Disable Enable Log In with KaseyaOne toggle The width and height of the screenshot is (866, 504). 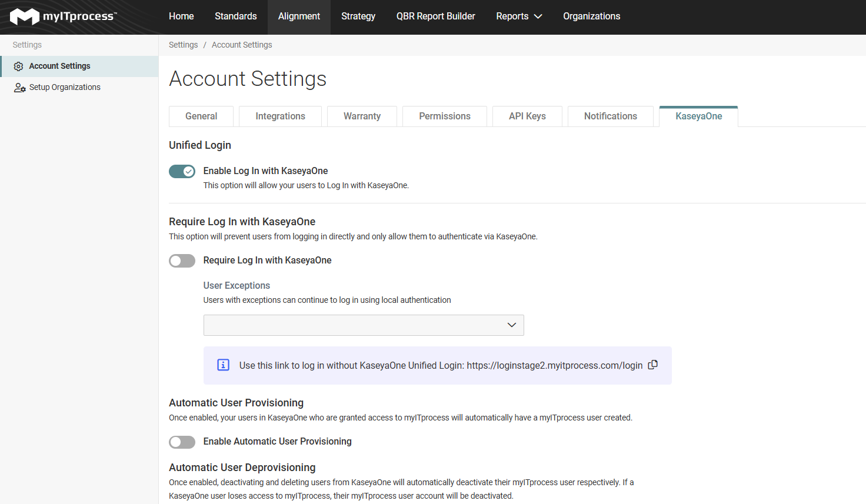coord(182,171)
